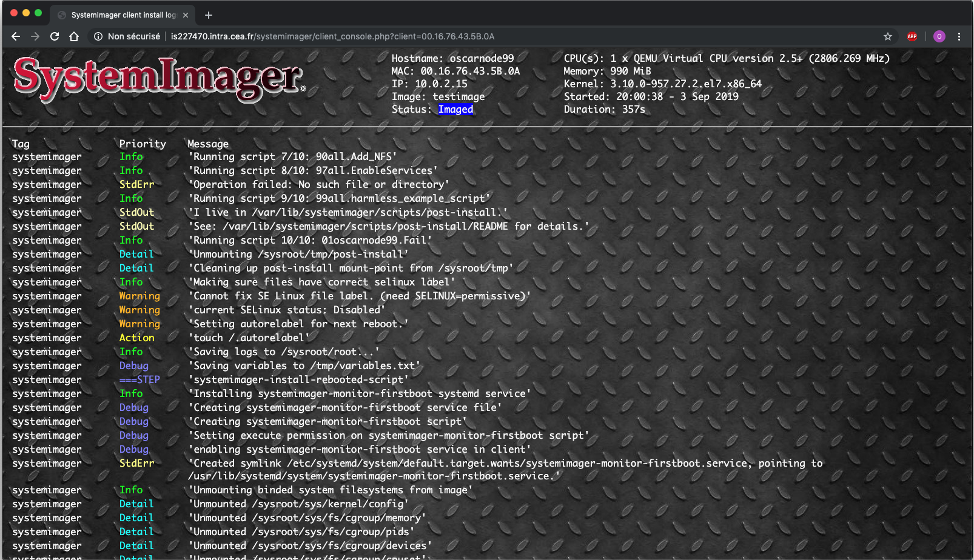Go back with the browser back arrow

pyautogui.click(x=16, y=36)
